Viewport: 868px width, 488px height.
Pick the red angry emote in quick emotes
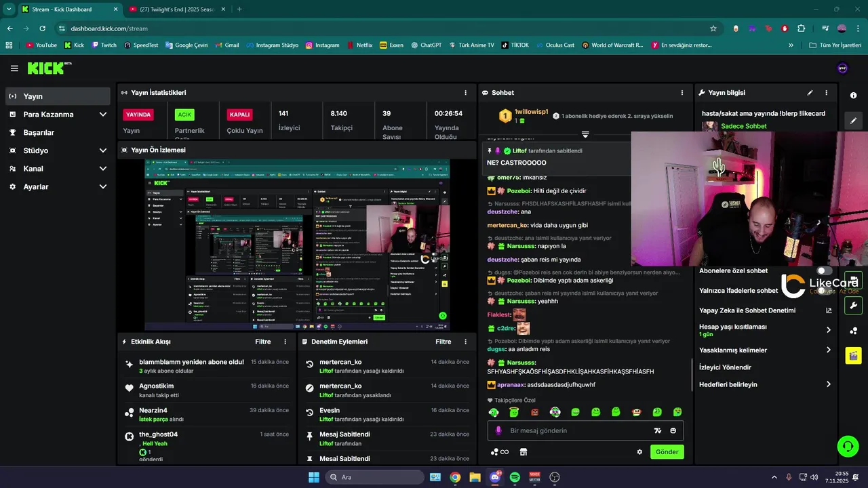[x=534, y=412]
